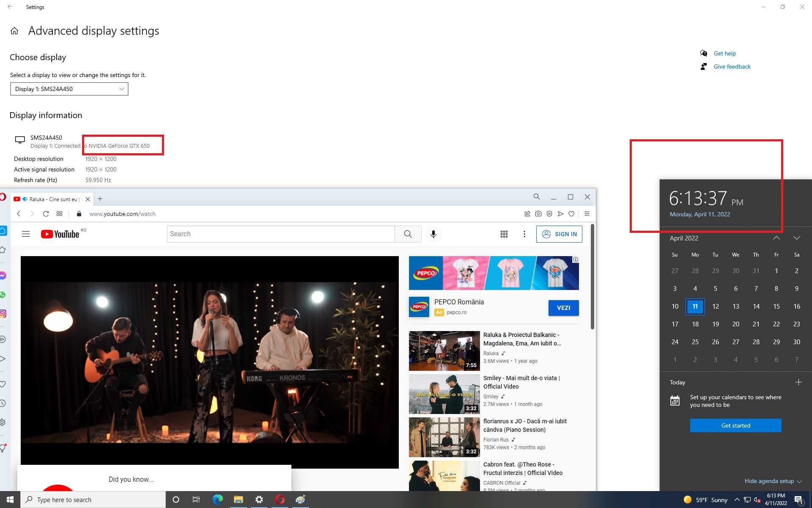This screenshot has width=812, height=508.
Task: Open the ad info icon on PEPCO banner
Action: (x=576, y=260)
